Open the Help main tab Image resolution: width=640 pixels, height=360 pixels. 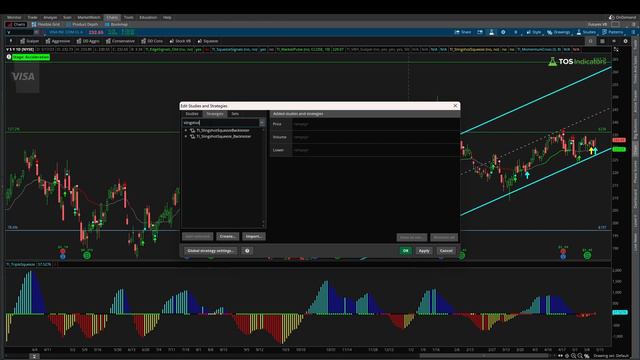point(167,18)
